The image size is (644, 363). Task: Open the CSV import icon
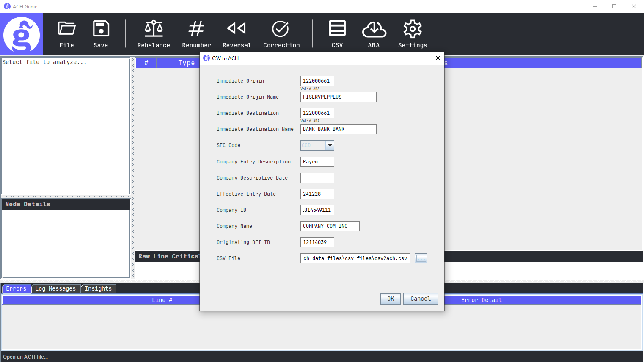337,28
